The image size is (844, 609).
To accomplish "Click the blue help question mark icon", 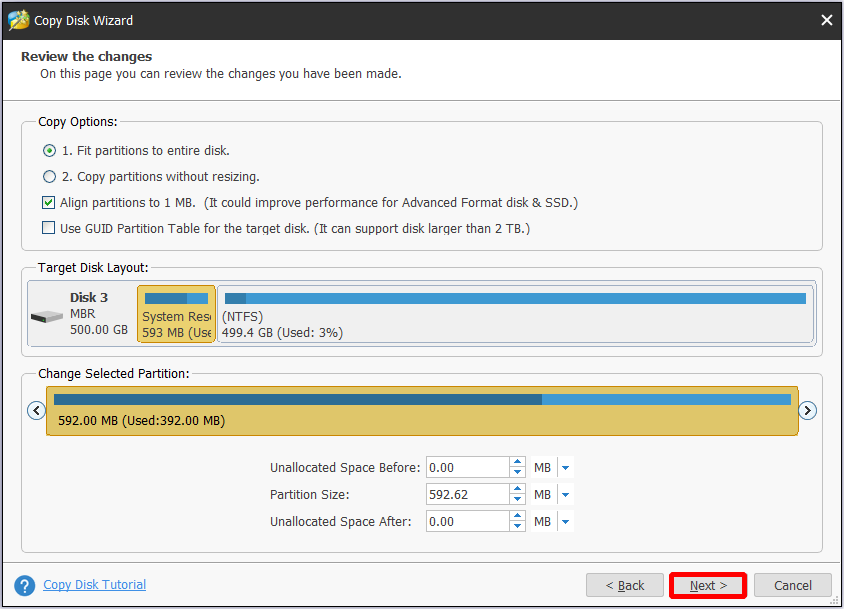I will (x=25, y=585).
